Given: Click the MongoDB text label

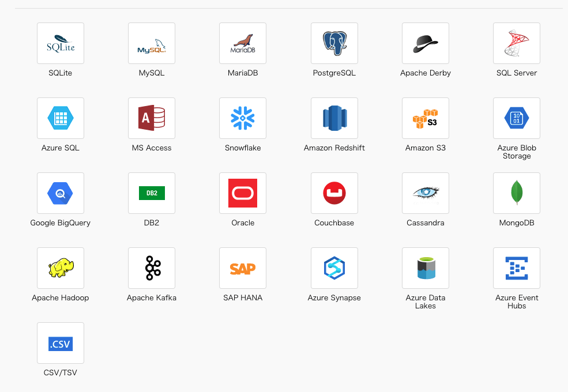Looking at the screenshot, I should pos(517,223).
